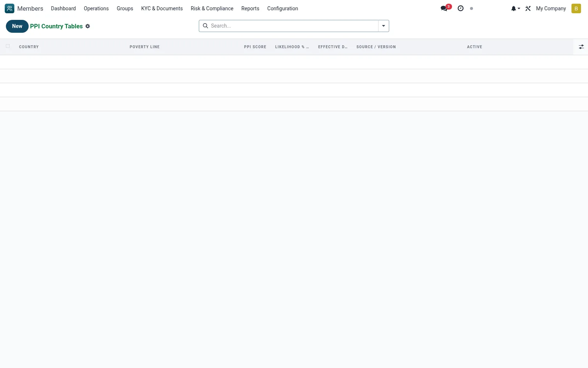
Task: Click the New button
Action: click(17, 26)
